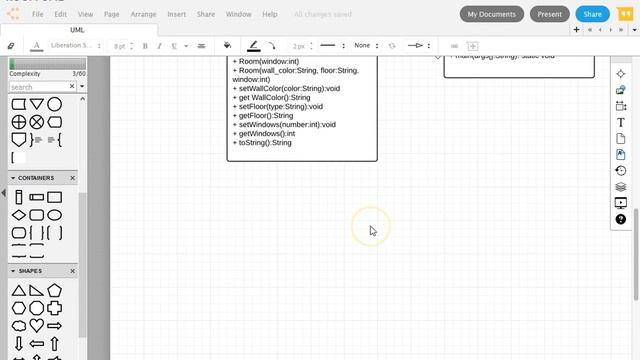The width and height of the screenshot is (640, 360).
Task: Open the Share menu
Action: pyautogui.click(x=206, y=14)
